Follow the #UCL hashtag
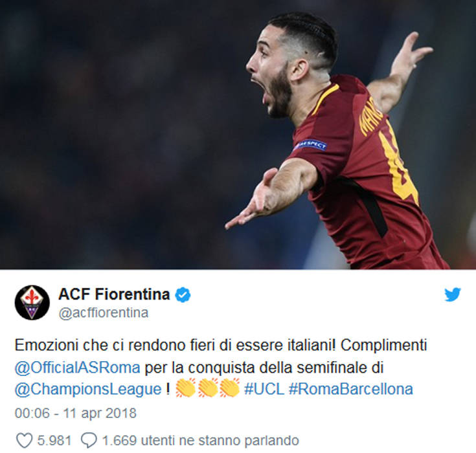Screen dimensions: 476x453 pos(264,389)
